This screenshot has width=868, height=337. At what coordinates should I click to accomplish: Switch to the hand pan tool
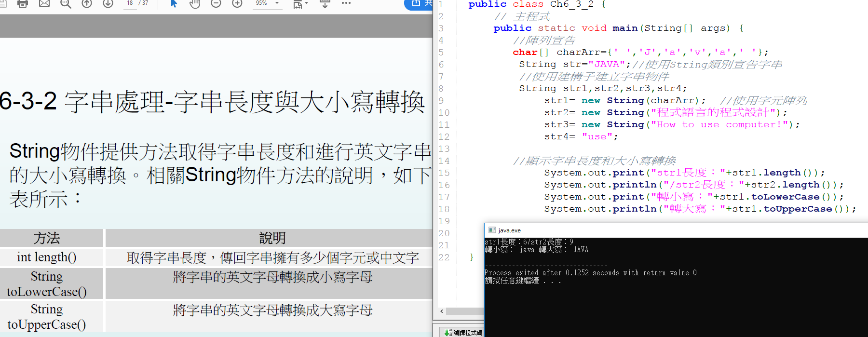pos(195,4)
